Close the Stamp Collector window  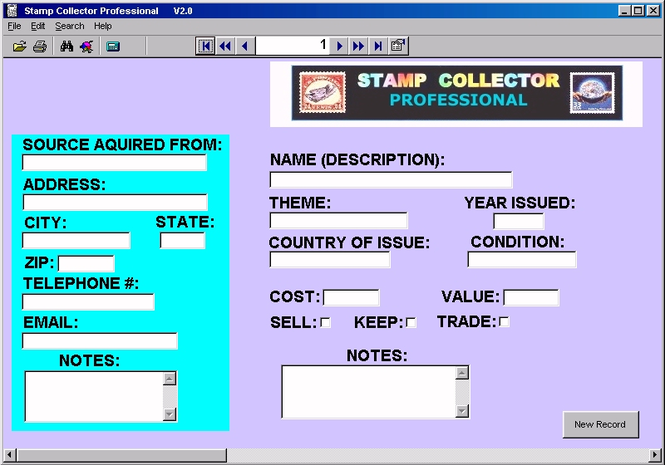(654, 11)
